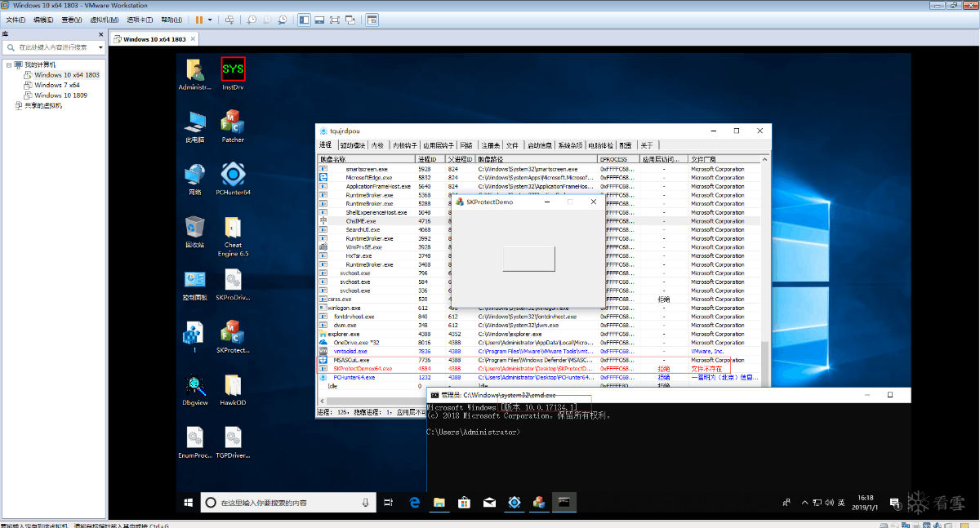
Task: Click the PCHunter64 desktop icon
Action: point(234,179)
